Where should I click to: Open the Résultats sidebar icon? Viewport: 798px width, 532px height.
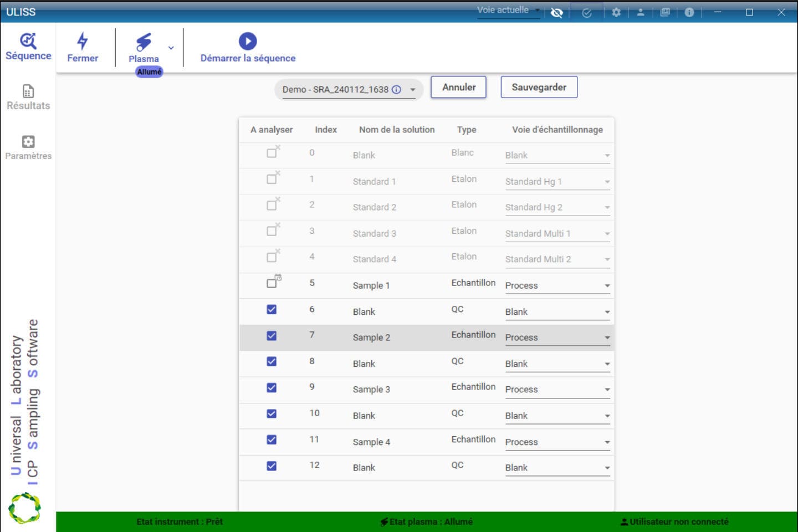pos(28,91)
